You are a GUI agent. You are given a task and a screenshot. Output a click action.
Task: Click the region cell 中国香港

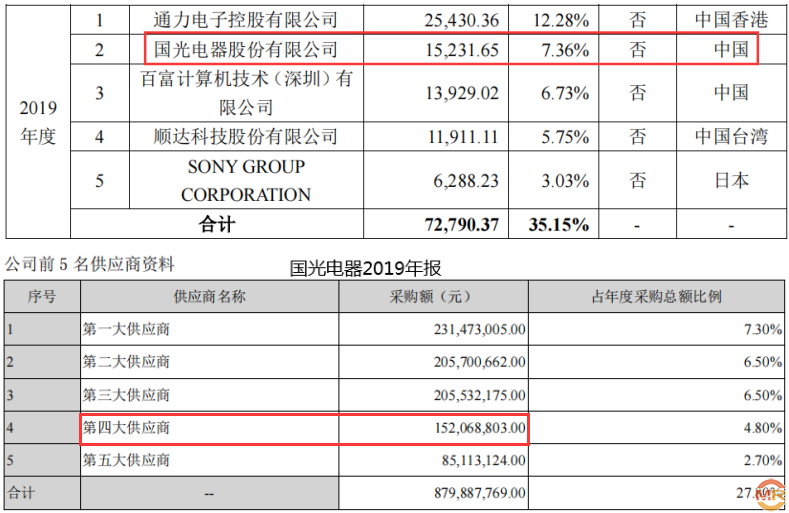tap(731, 20)
